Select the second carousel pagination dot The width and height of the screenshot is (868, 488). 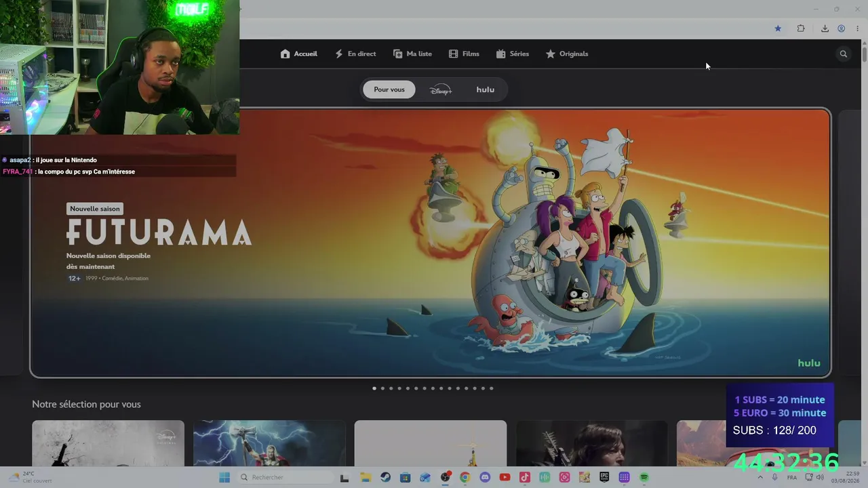tap(382, 388)
